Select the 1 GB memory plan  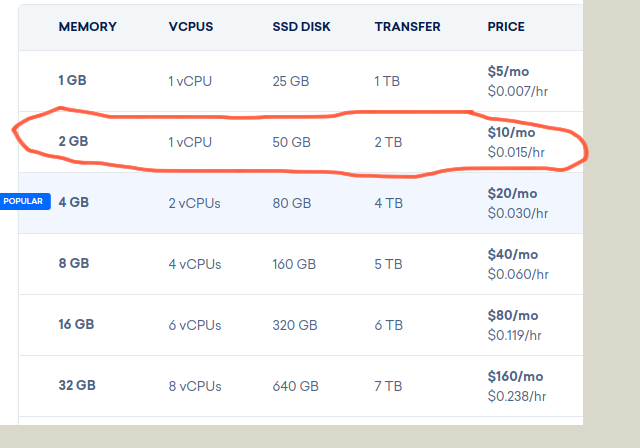pyautogui.click(x=74, y=81)
